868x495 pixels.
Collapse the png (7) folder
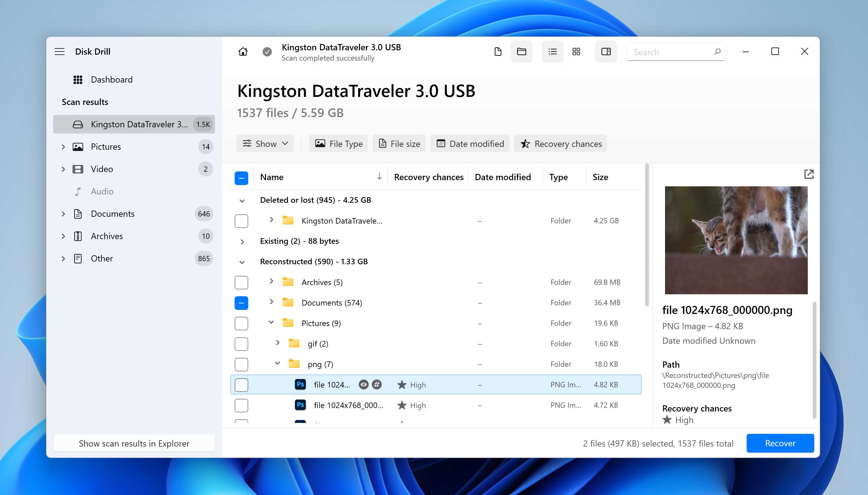277,363
